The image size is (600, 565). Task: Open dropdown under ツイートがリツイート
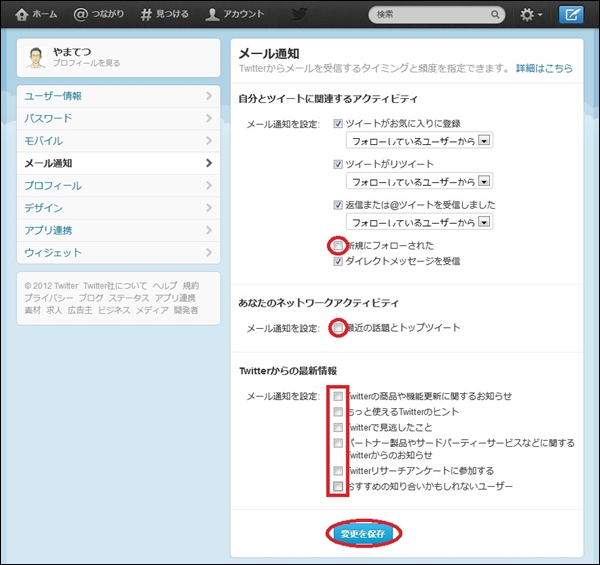coord(419,181)
